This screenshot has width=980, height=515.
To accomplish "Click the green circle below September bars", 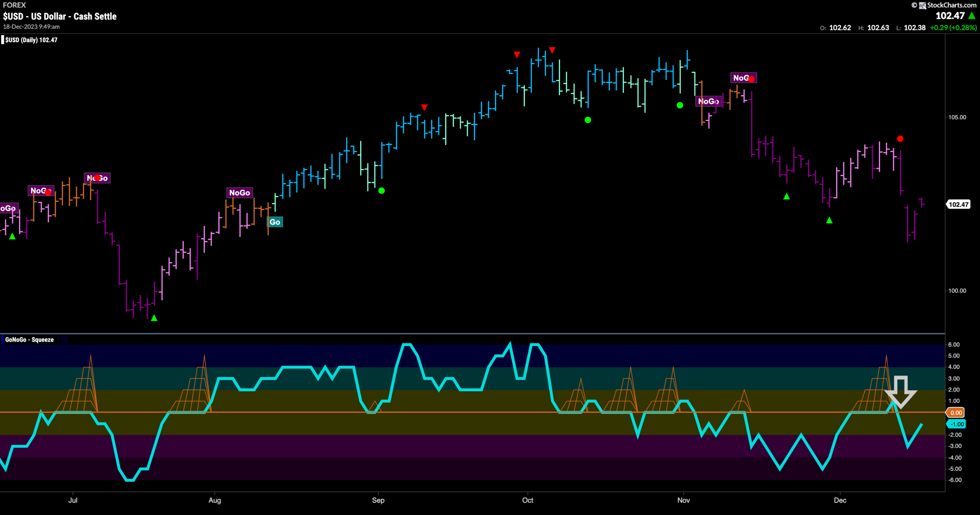I will click(381, 191).
